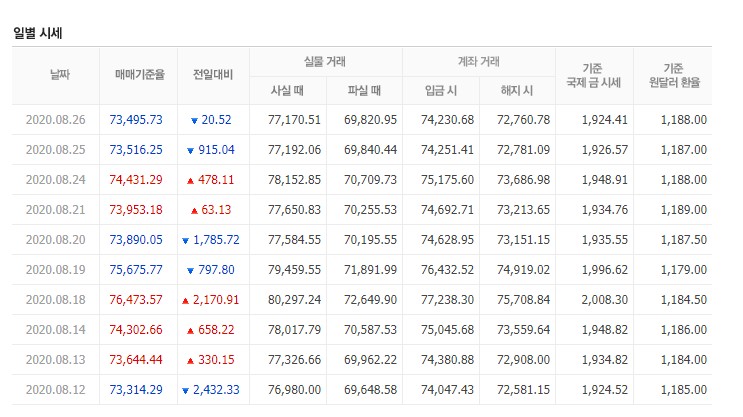Viewport: 743px width, 417px height.
Task: Click the down change value 1,785.72
Action: click(217, 240)
